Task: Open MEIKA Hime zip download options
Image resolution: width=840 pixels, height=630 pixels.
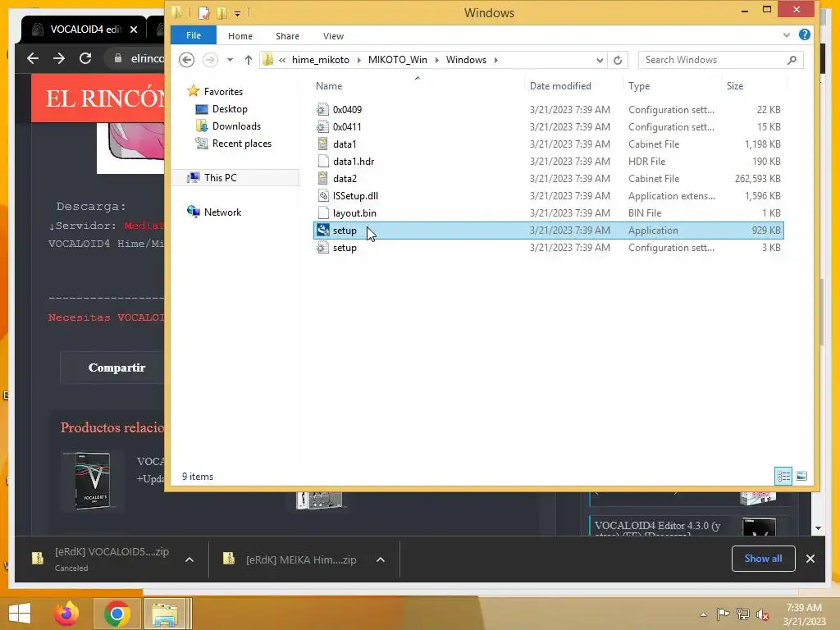Action: [x=381, y=559]
